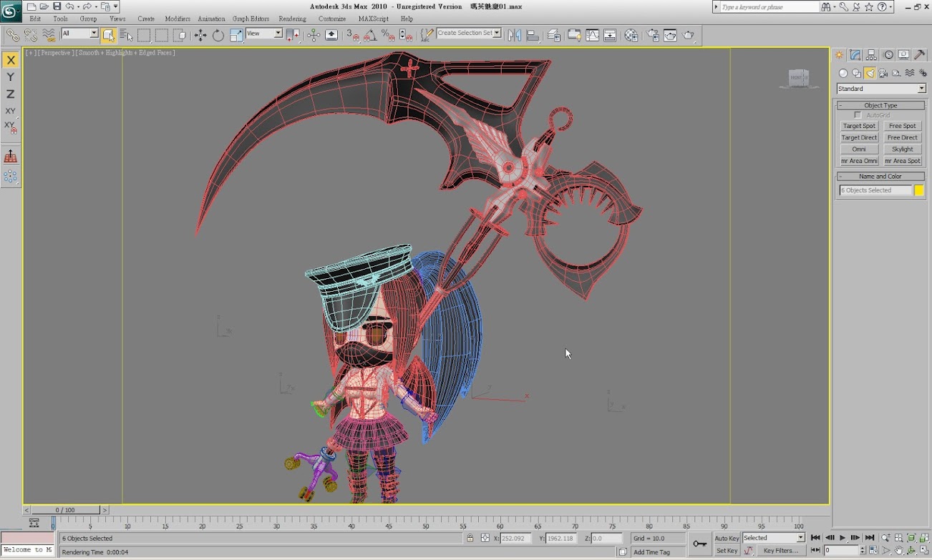
Task: Toggle the Spinner Snap button
Action: point(405,34)
